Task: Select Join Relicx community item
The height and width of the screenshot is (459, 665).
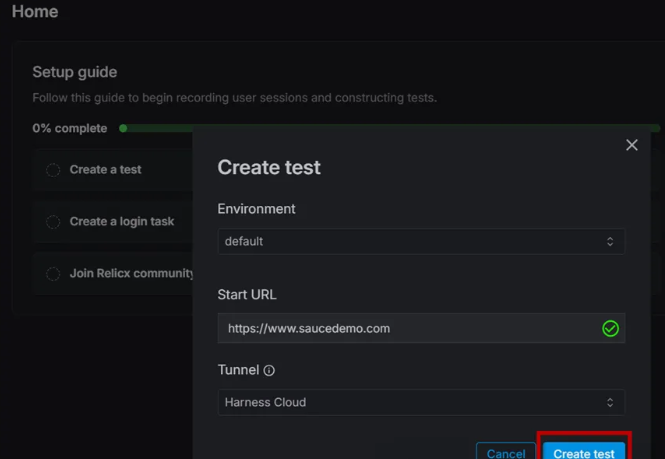Action: point(113,274)
